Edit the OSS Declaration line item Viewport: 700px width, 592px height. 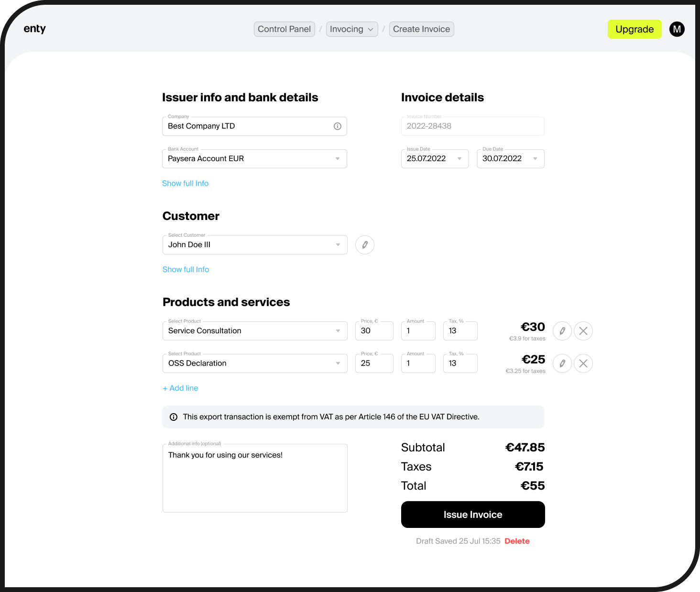[x=562, y=363]
